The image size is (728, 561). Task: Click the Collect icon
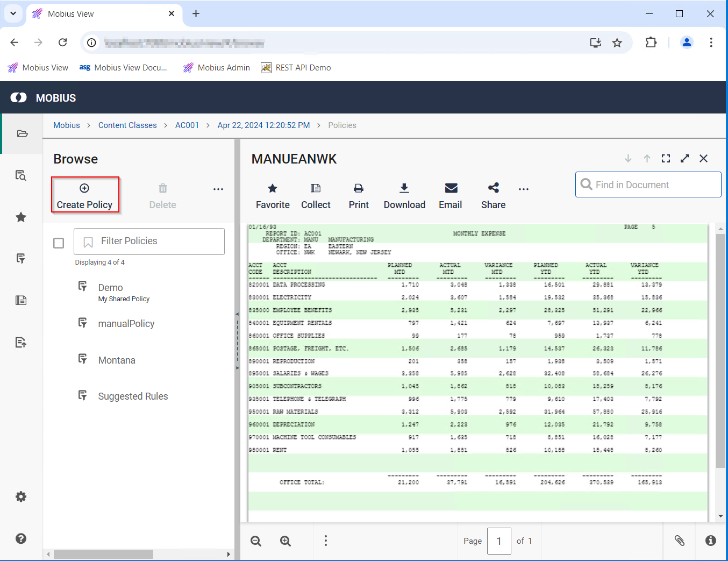coord(316,195)
